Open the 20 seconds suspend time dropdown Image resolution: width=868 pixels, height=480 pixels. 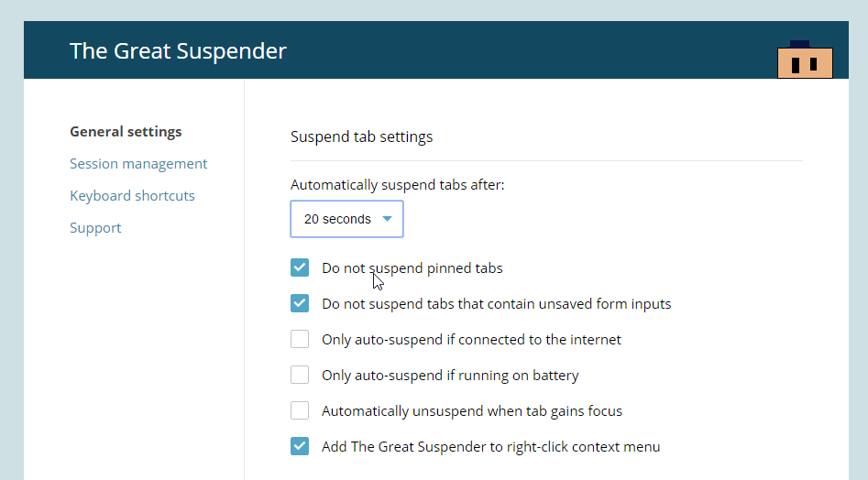pos(346,219)
